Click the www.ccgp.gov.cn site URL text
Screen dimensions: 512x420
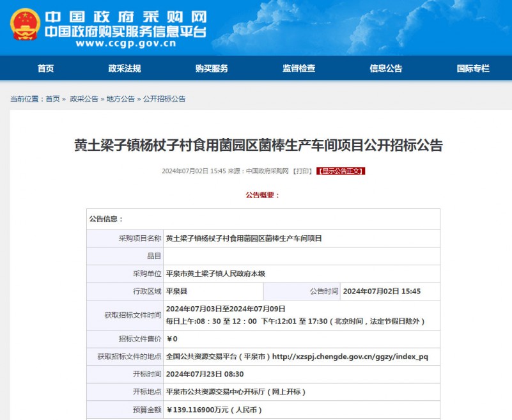[x=126, y=43]
